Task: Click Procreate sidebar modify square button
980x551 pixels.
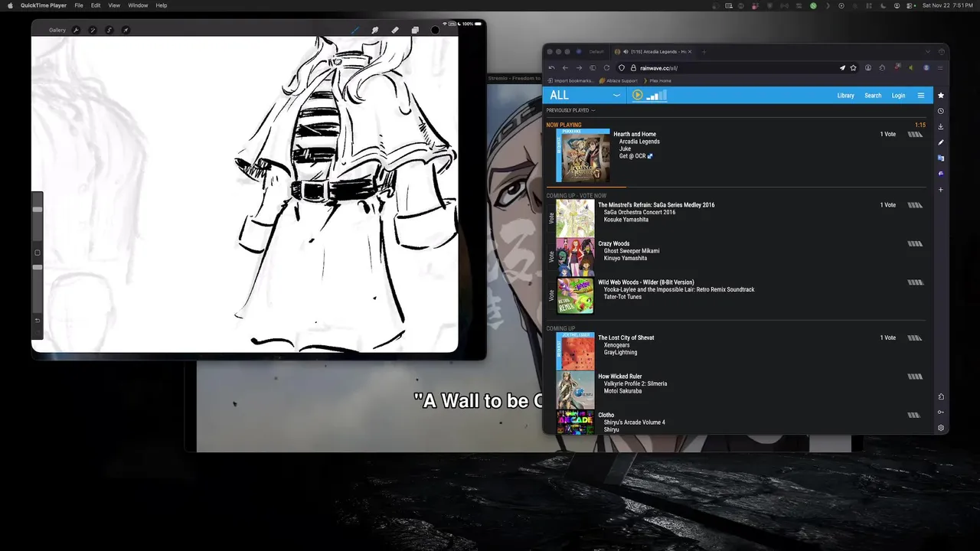Action: [x=38, y=253]
